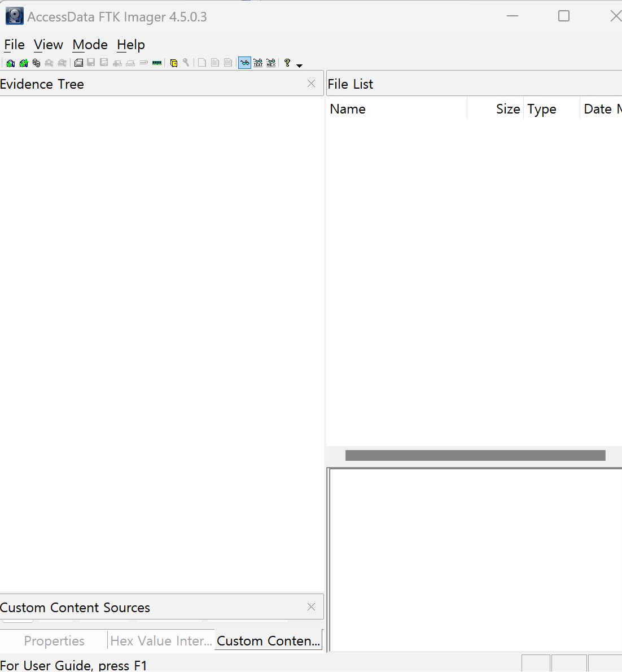Switch to Hex Value Interpreter tab
Viewport: 622px width, 672px height.
click(161, 641)
